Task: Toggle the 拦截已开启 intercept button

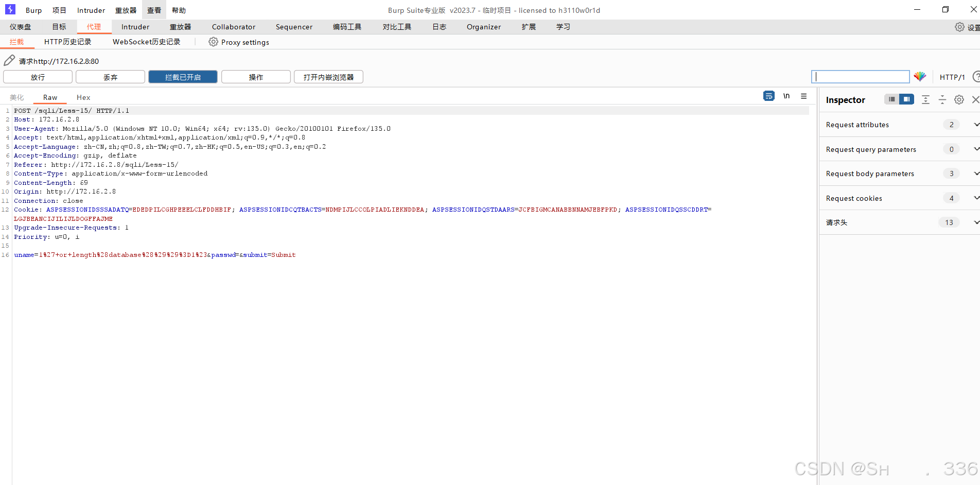Action: point(183,77)
